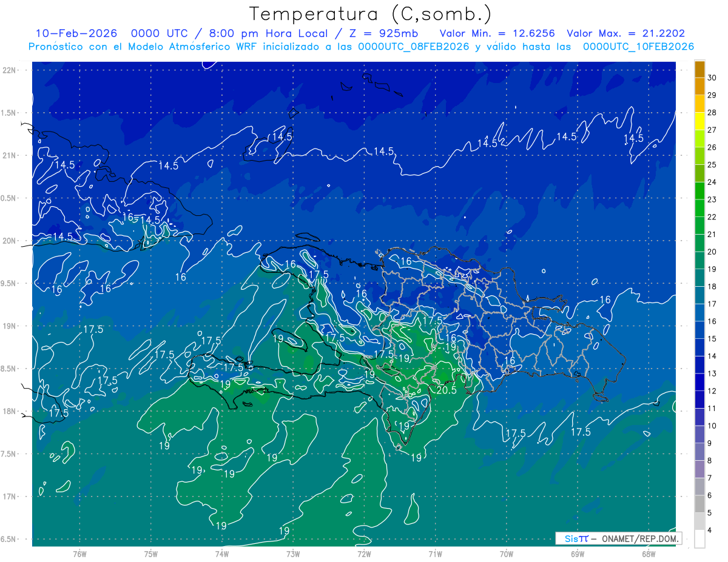This screenshot has height=562, width=728.
Task: Click the color scale label 30
Action: click(712, 78)
